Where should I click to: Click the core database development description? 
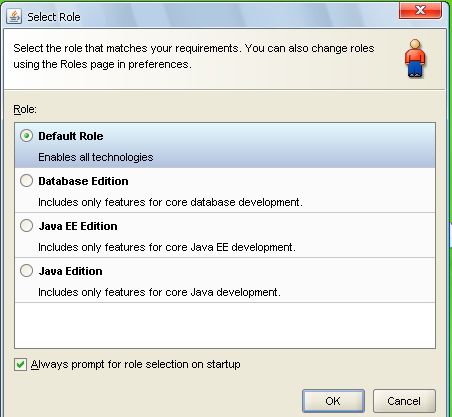coord(170,202)
